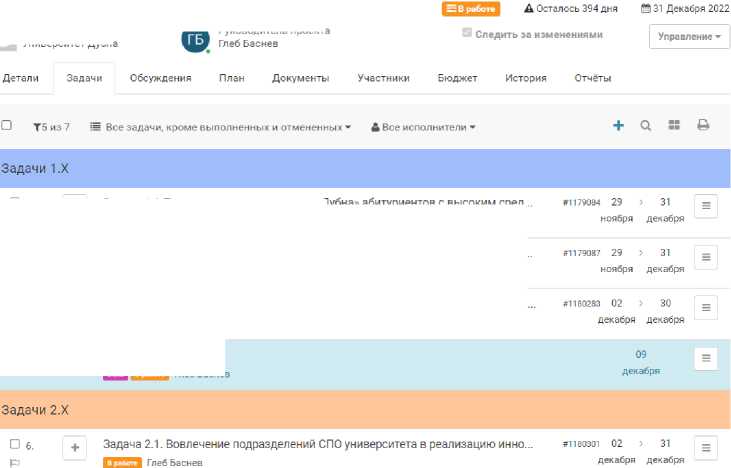Go to the План tab
731x468 pixels.
point(232,78)
